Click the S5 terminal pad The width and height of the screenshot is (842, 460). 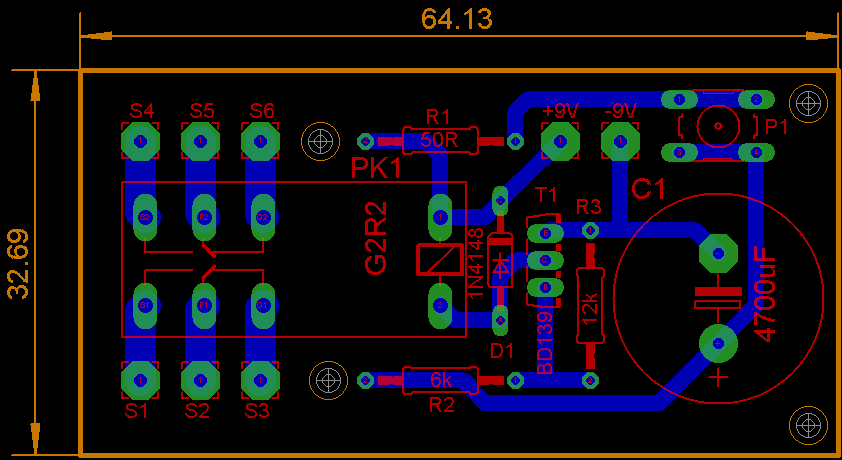[200, 141]
